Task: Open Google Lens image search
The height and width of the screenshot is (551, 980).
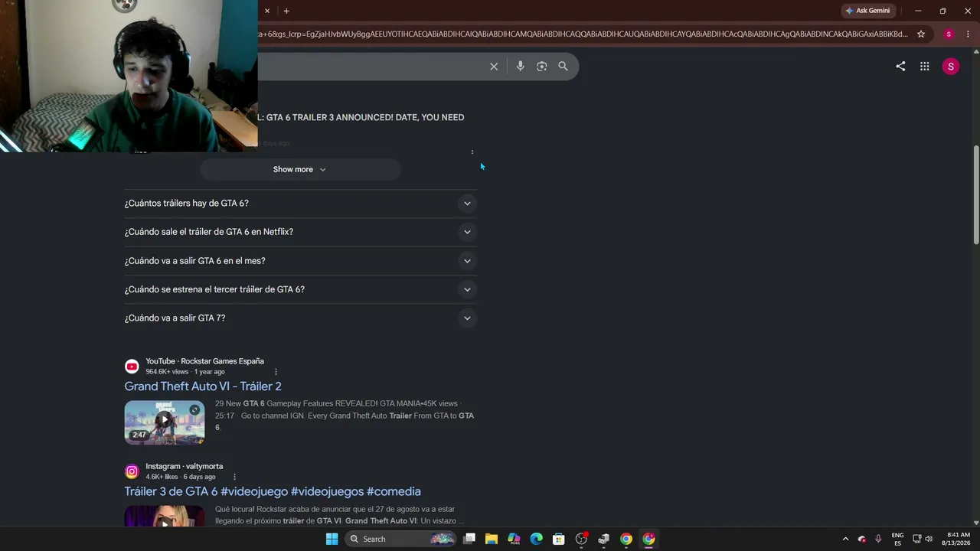Action: tap(541, 67)
